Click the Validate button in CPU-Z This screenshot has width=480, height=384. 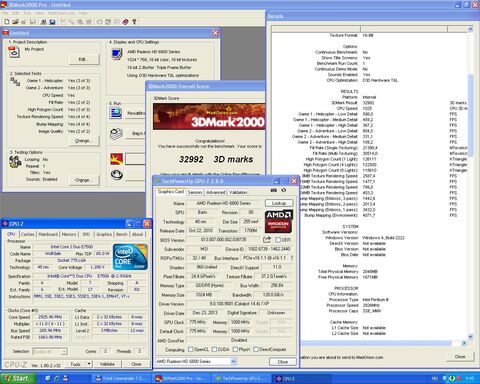107,364
